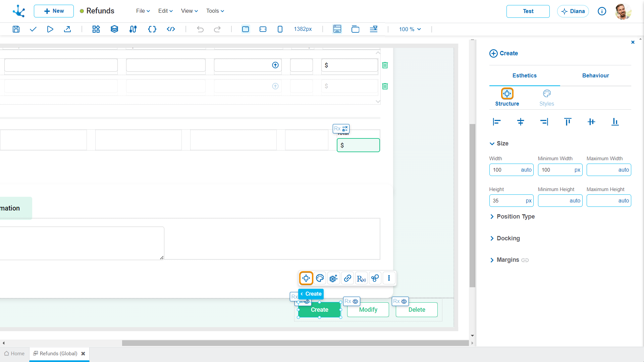Open Styles palette in floating toolbar
The image size is (644, 362).
coord(320,278)
